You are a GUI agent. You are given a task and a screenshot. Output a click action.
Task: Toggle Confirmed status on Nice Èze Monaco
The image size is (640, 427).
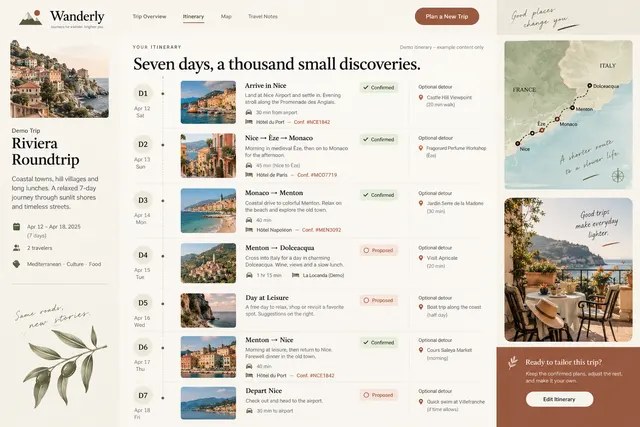coord(379,140)
